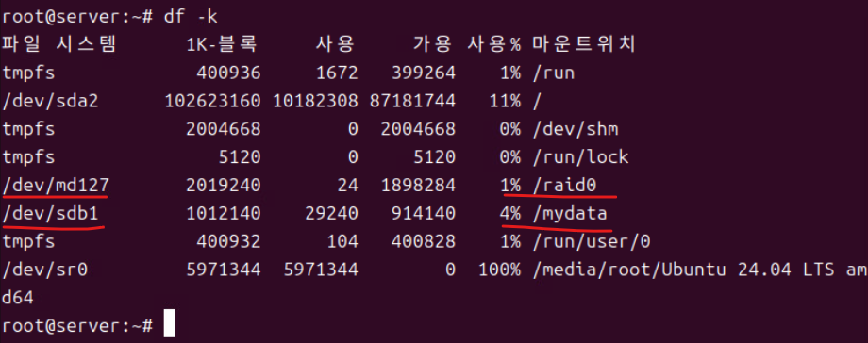Click the value 400936
Viewport: 868px width, 343px height.
[x=228, y=73]
